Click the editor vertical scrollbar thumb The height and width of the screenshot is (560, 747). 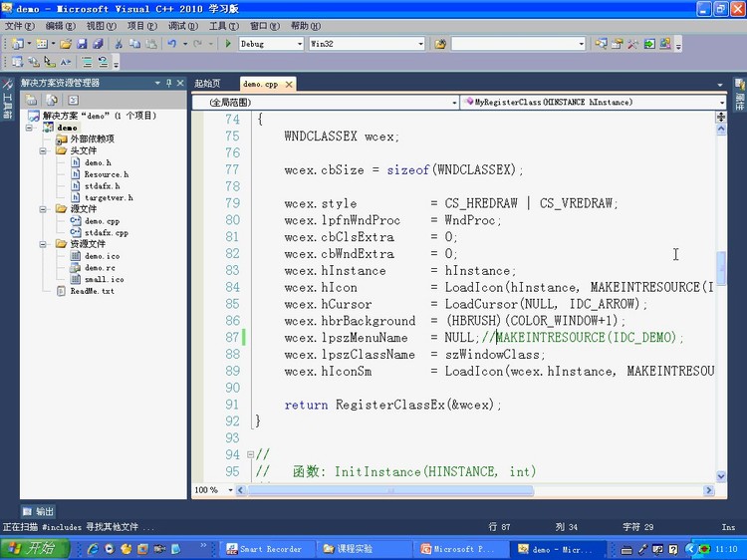(x=721, y=267)
